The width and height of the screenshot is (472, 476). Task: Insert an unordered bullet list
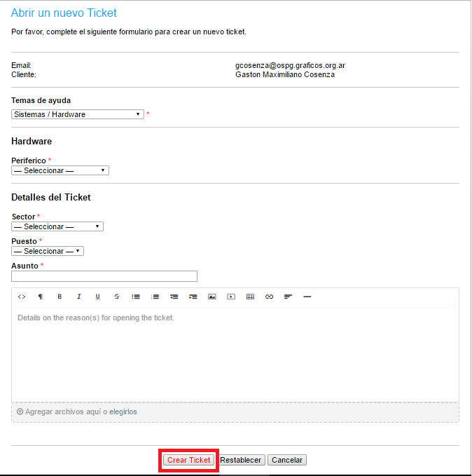tap(136, 297)
